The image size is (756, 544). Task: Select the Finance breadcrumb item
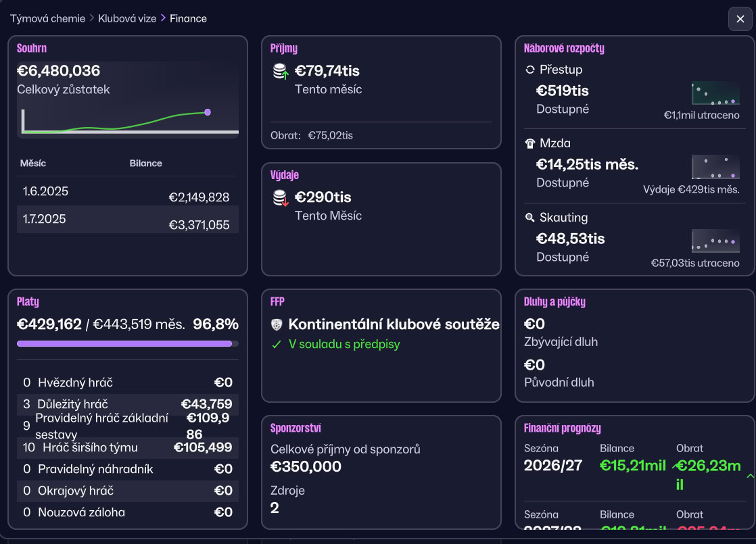(x=188, y=18)
